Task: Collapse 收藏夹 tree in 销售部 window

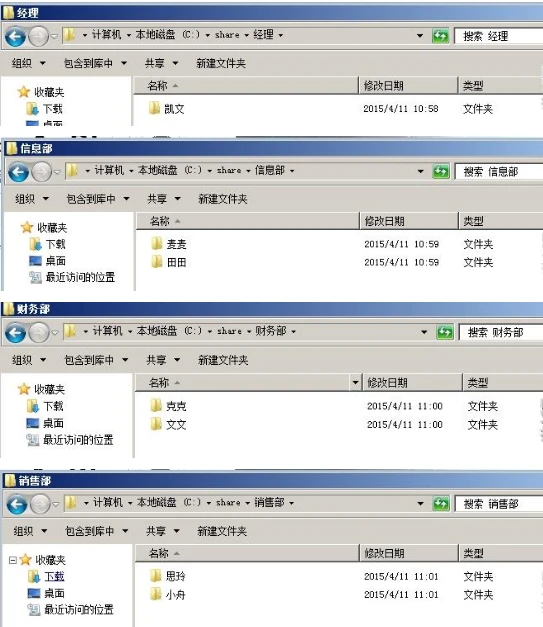Action: 12,560
